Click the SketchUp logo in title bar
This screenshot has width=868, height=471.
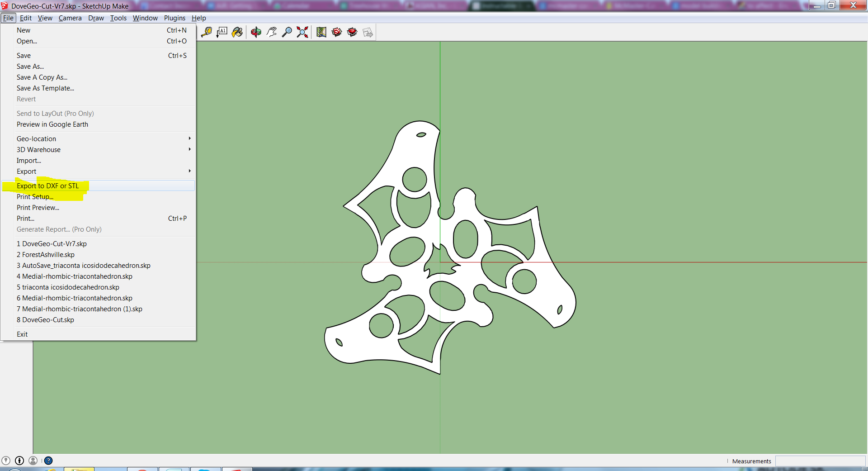pos(5,6)
